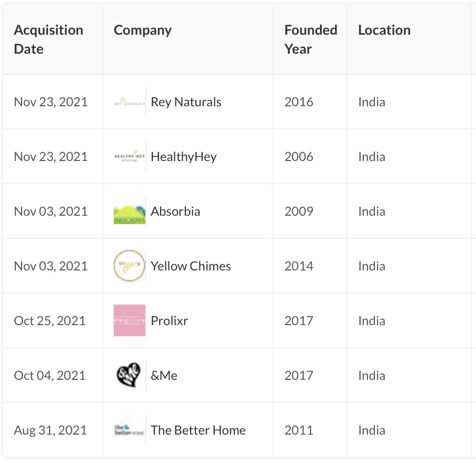Click the Rey Naturals company logo
The image size is (476, 463).
[129, 102]
